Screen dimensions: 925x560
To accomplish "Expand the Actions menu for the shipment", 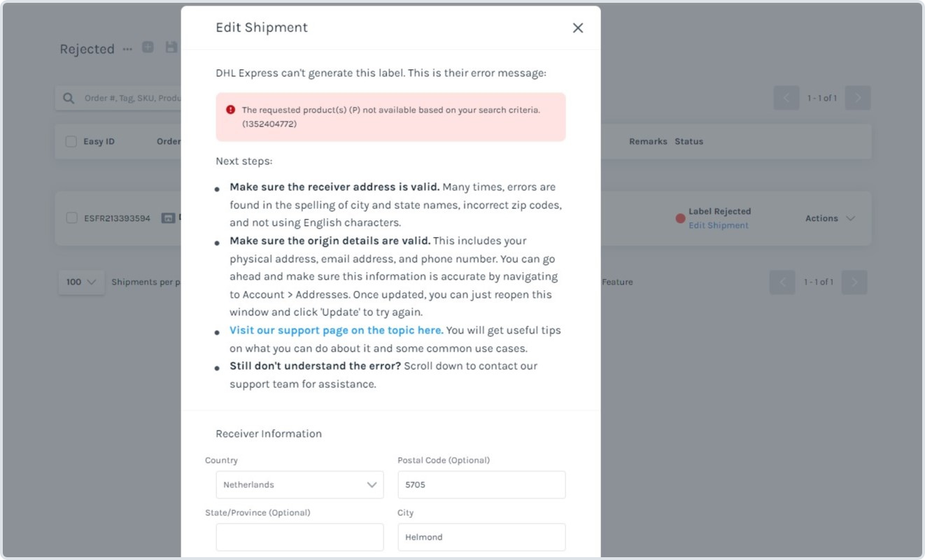I will pyautogui.click(x=831, y=218).
